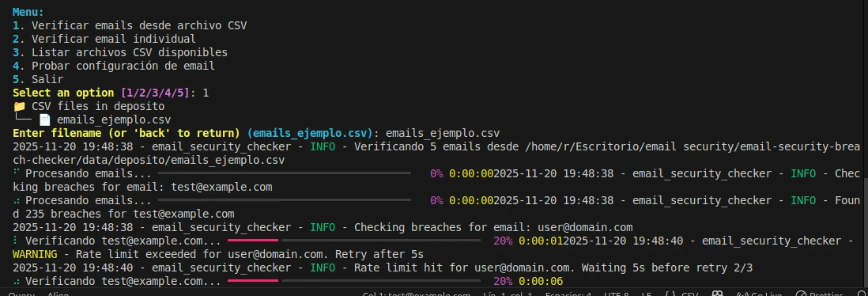Click the path 'ch-checker/data/deposito/emails_ejemplo.csv'

(x=149, y=160)
